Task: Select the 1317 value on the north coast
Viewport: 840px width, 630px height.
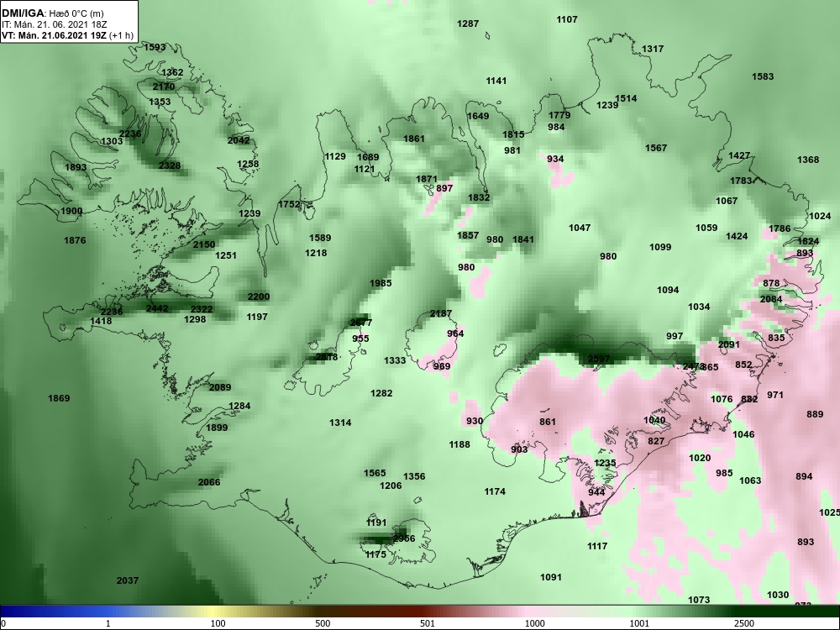Action: (653, 49)
